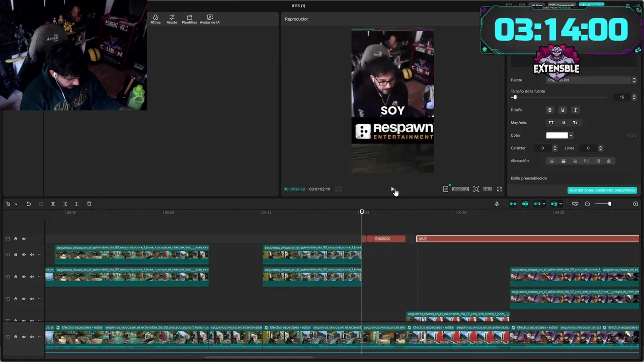644x362 pixels.
Task: Click the Carácter spacing field
Action: 542,148
